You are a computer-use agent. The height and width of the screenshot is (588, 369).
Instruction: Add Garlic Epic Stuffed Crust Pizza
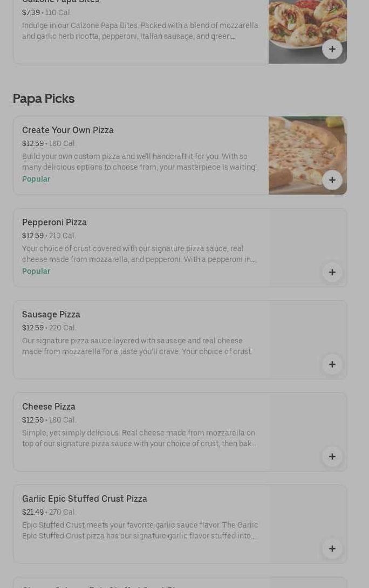[x=332, y=549]
